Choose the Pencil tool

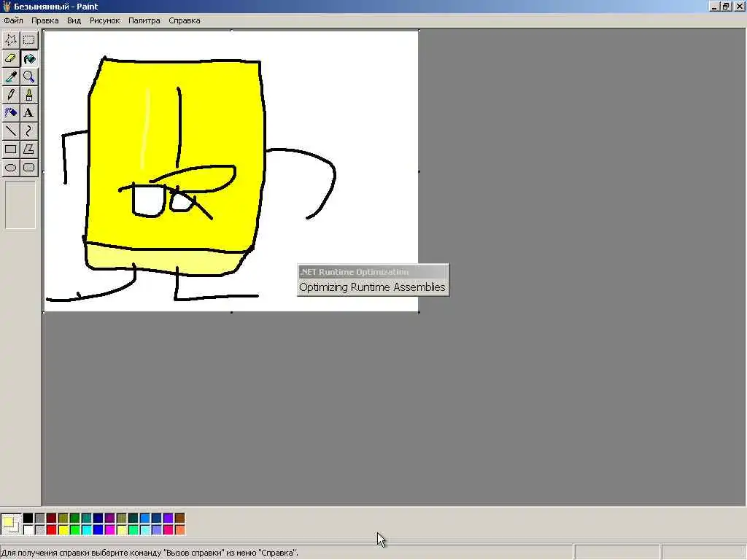click(x=11, y=95)
